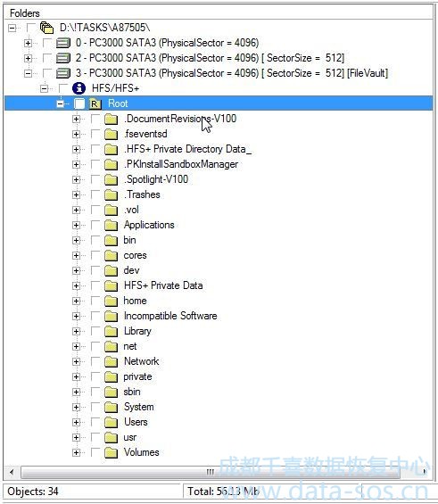Check the Applications folder checkbox
The width and height of the screenshot is (438, 504).
pos(95,225)
